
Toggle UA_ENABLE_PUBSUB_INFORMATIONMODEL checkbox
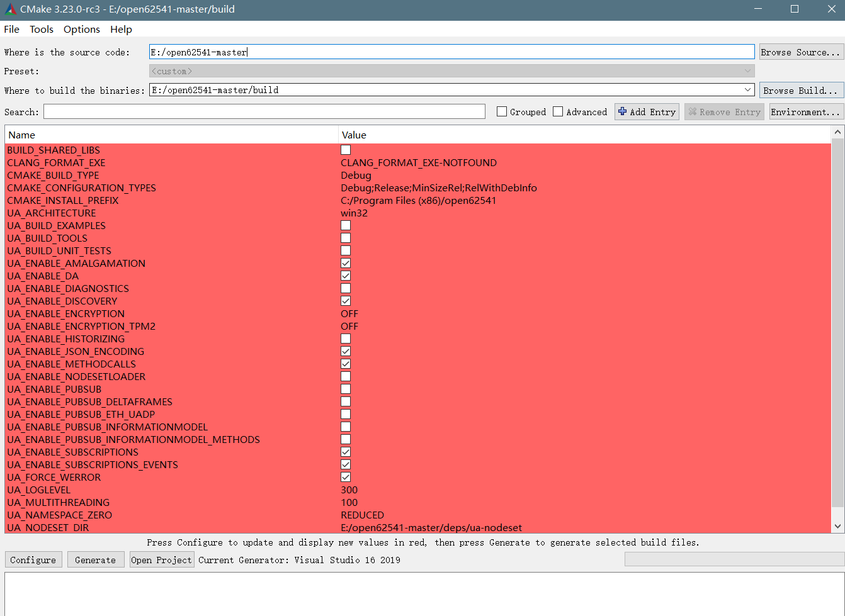[x=346, y=427]
